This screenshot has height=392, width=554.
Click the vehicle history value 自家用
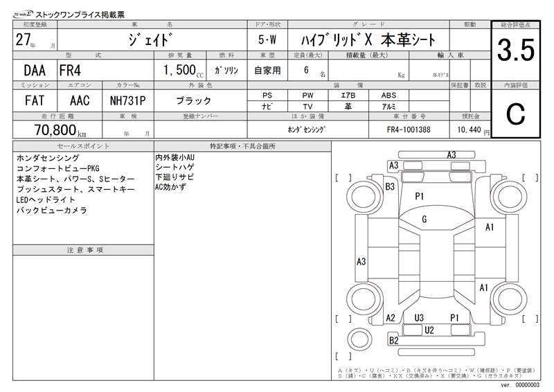click(267, 71)
